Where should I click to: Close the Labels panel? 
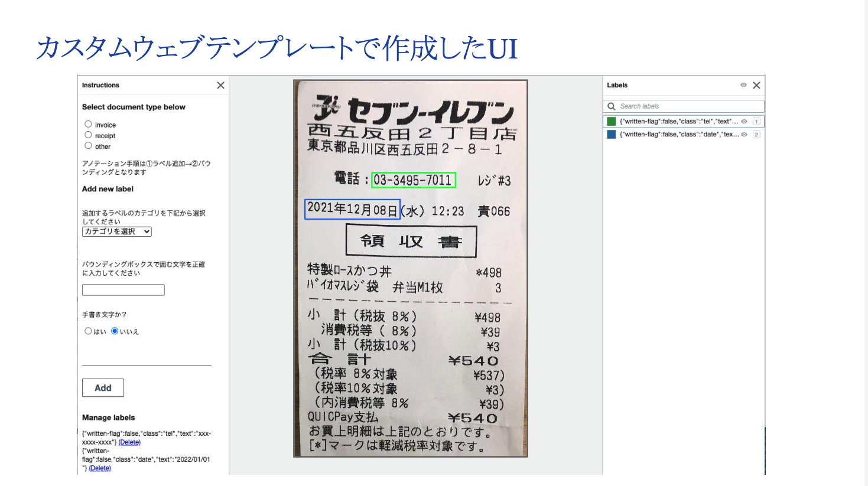click(x=756, y=86)
